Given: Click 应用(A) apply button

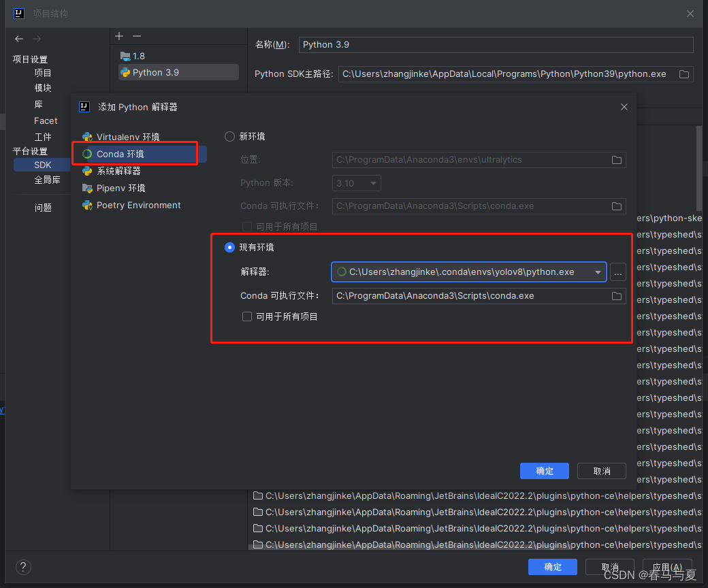Looking at the screenshot, I should coord(667,567).
